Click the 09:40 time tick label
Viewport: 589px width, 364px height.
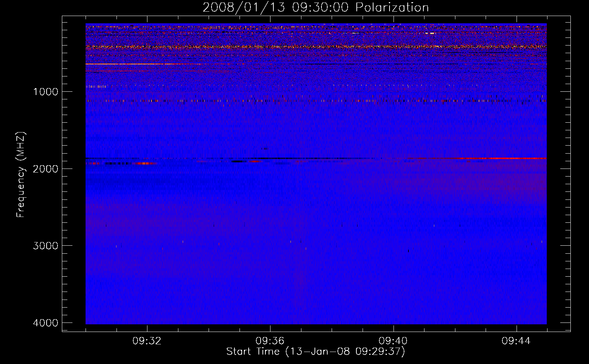pyautogui.click(x=393, y=341)
